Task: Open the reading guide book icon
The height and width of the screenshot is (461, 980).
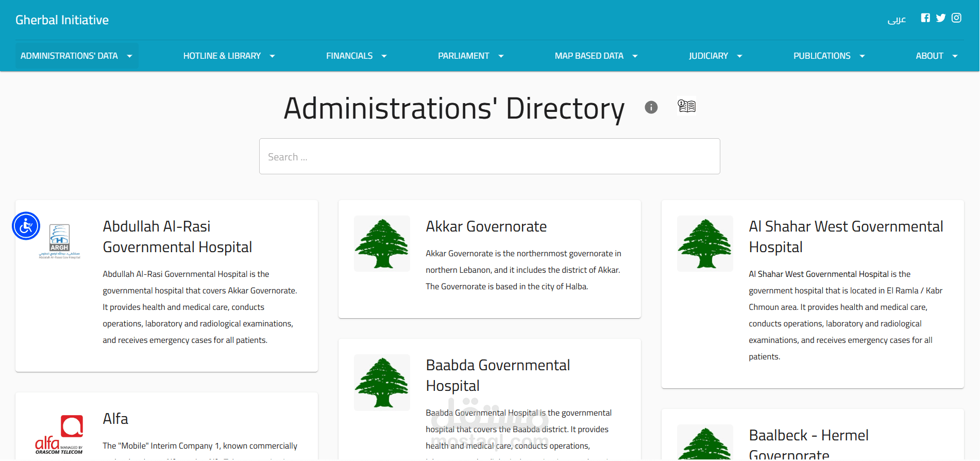Action: click(x=686, y=106)
